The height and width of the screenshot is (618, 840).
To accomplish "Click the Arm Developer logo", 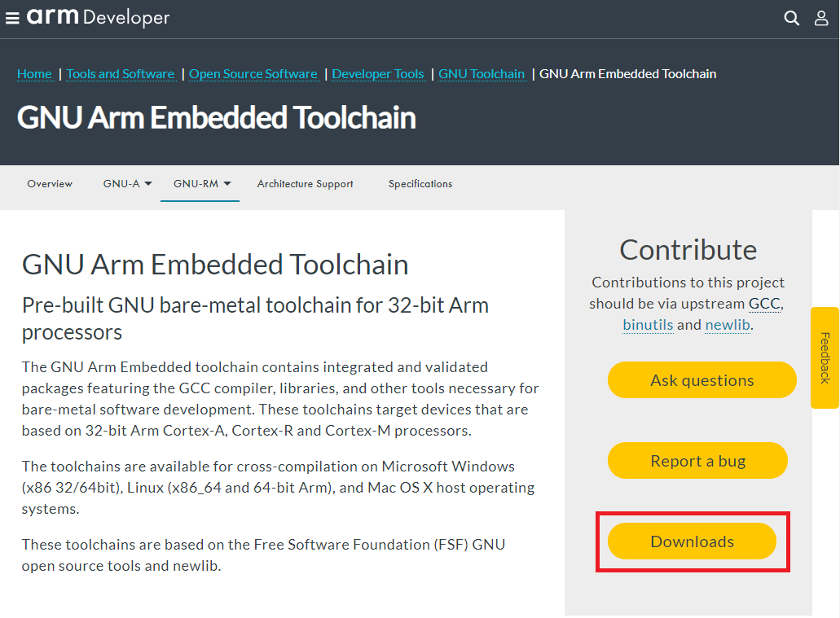I will (98, 17).
